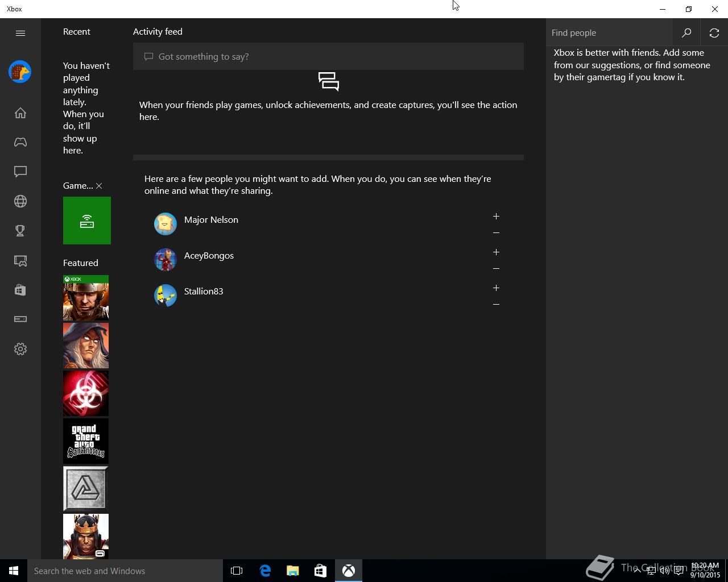Open File Explorer from taskbar
This screenshot has height=582, width=728.
pyautogui.click(x=293, y=571)
